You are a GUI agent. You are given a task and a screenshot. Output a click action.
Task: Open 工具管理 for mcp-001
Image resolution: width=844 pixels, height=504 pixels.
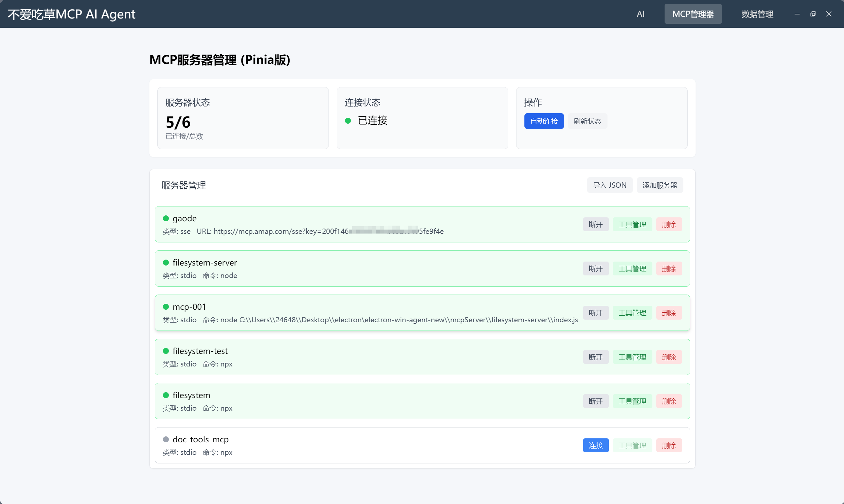pyautogui.click(x=633, y=313)
